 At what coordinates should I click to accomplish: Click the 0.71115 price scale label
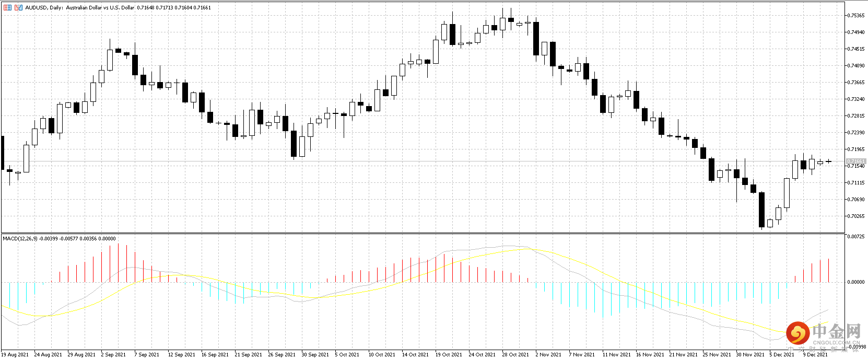(x=857, y=183)
